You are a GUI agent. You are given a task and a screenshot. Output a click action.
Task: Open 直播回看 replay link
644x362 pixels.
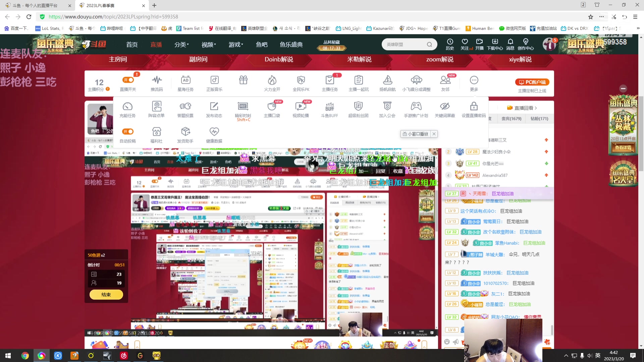[522, 108]
